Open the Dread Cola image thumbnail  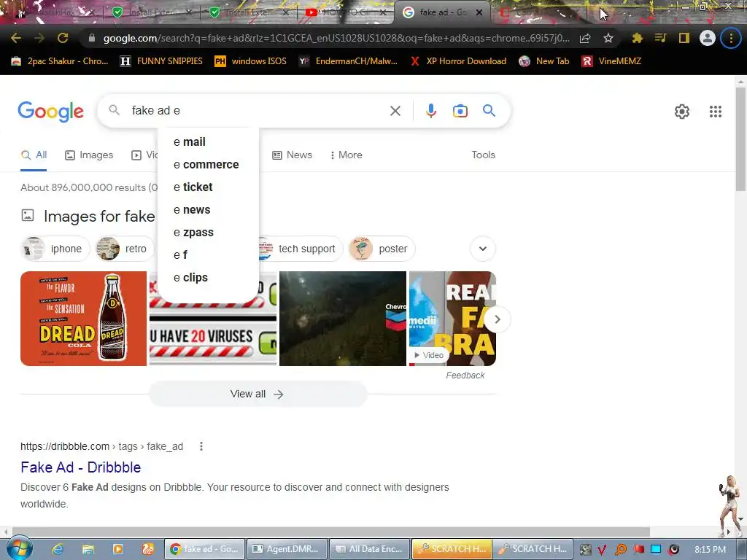pyautogui.click(x=83, y=319)
